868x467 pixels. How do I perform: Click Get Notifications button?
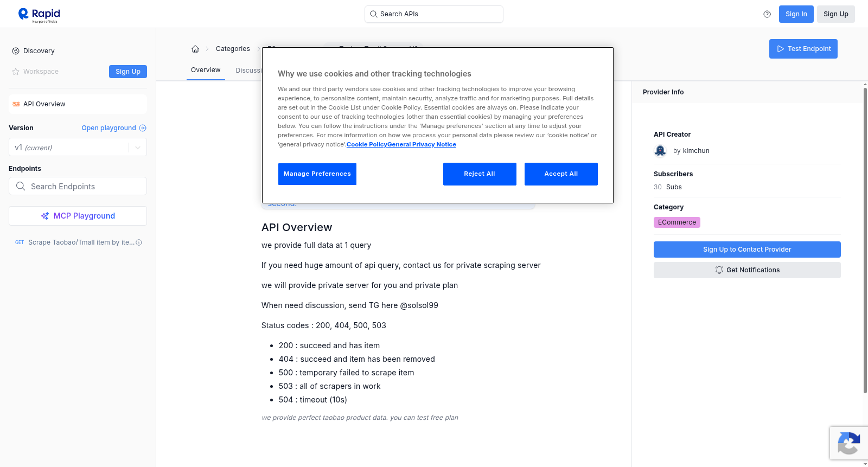pyautogui.click(x=747, y=270)
